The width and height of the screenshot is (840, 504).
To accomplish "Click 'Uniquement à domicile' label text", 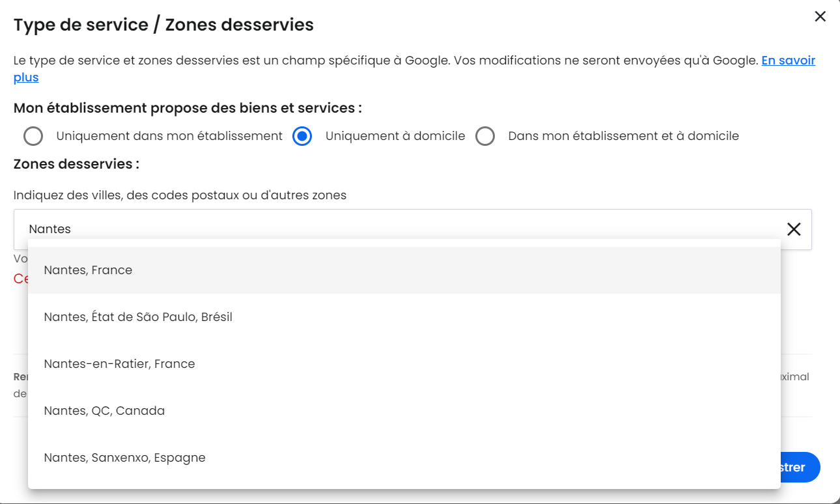I will [395, 136].
